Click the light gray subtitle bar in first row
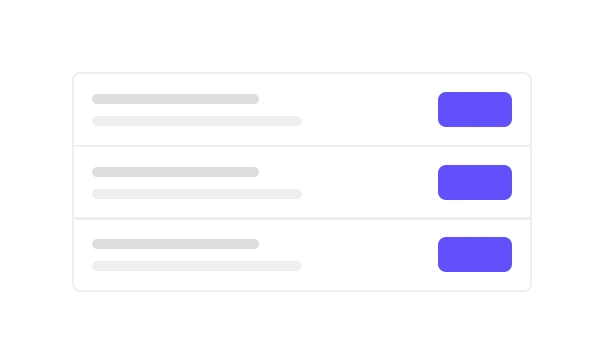The width and height of the screenshot is (604, 364). pyautogui.click(x=197, y=121)
